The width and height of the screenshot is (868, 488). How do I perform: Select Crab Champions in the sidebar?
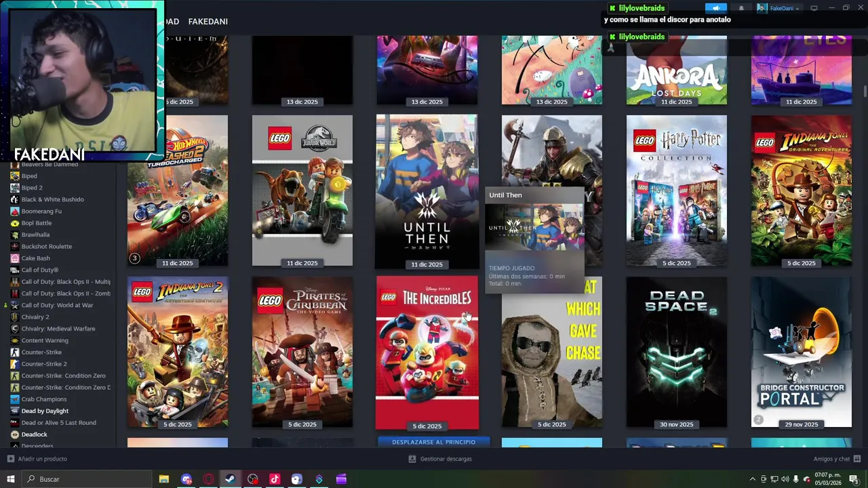tap(44, 399)
